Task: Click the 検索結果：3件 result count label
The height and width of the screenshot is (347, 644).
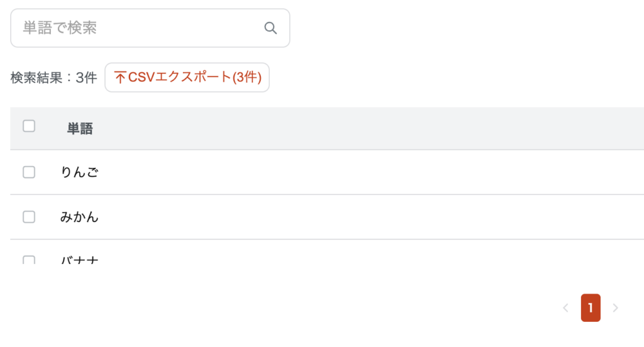Action: pos(53,78)
